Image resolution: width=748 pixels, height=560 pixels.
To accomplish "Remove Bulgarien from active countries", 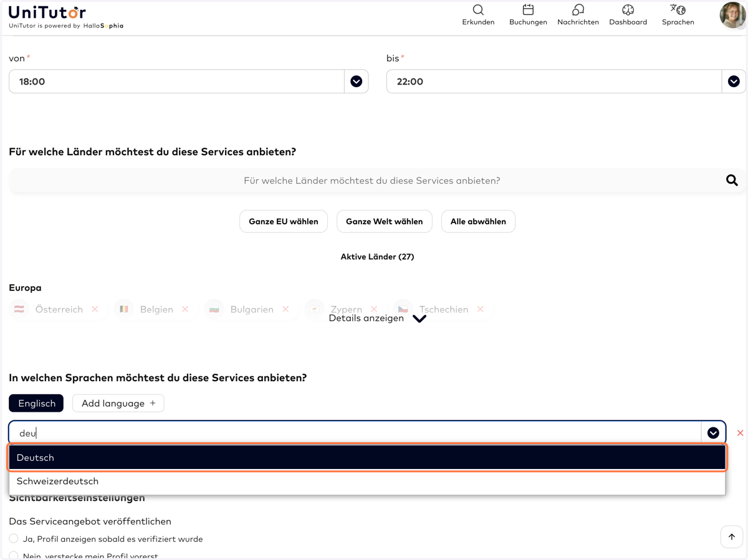I will (285, 309).
